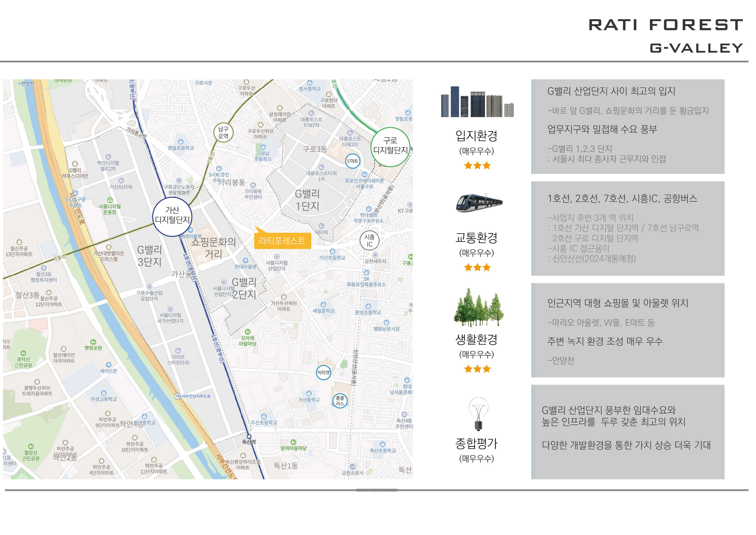Click the three stars under 입지환경
This screenshot has height=535, width=756.
[477, 166]
